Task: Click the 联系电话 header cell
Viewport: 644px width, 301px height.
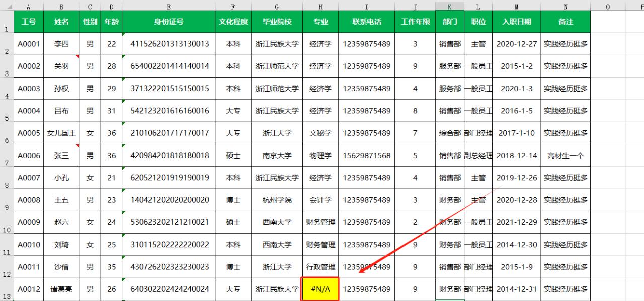Action: click(367, 22)
